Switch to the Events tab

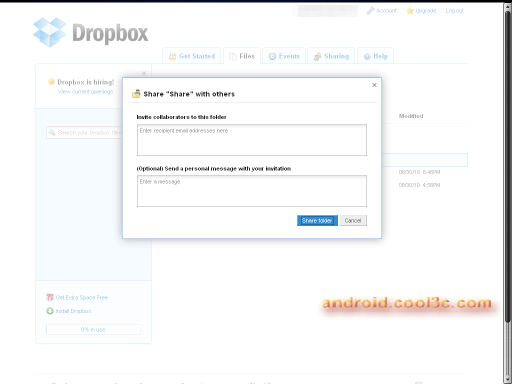click(284, 56)
